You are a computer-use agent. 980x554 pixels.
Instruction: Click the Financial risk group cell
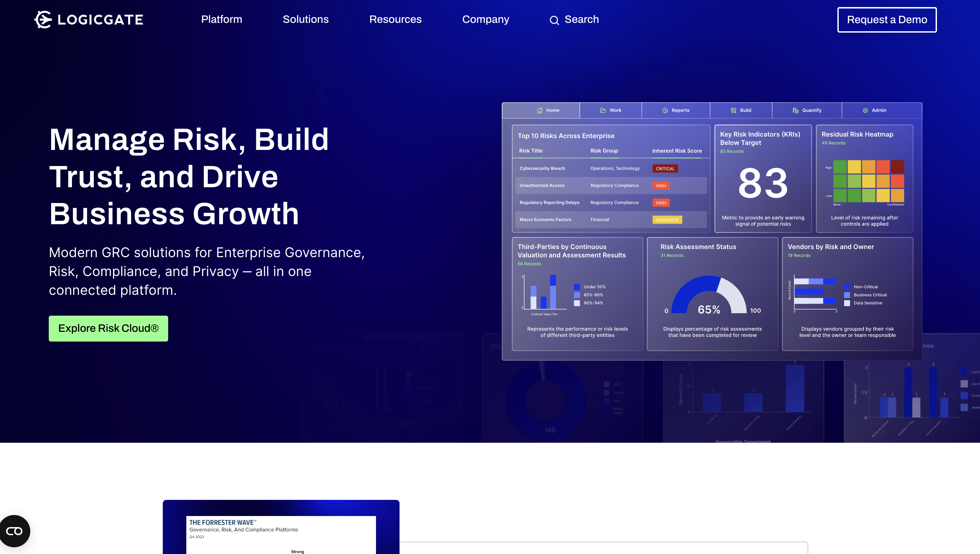599,220
